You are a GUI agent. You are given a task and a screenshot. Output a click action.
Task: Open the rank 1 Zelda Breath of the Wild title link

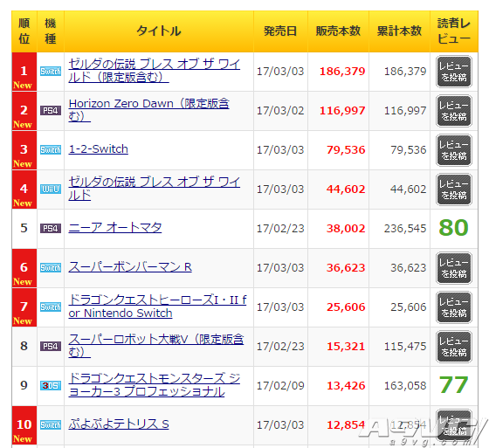154,71
